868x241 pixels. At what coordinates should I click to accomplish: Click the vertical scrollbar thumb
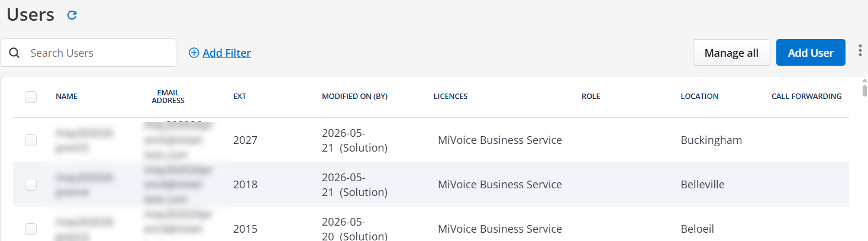coord(864,90)
